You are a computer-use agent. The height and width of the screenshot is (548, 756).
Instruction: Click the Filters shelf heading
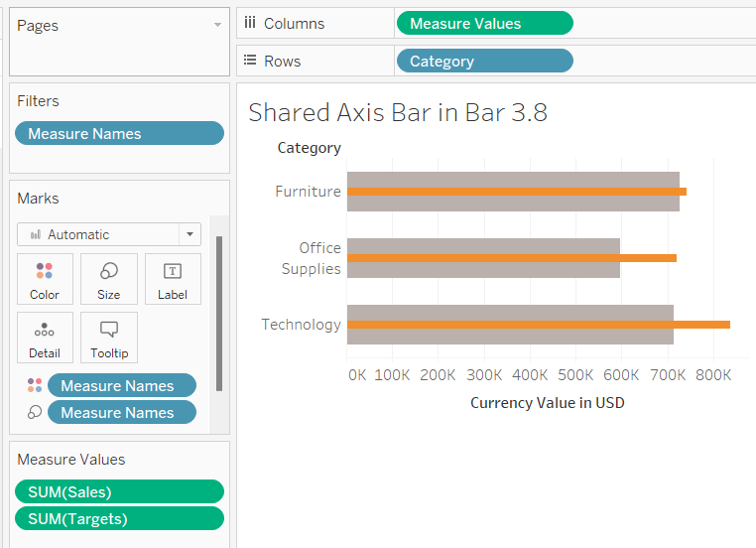tap(38, 101)
